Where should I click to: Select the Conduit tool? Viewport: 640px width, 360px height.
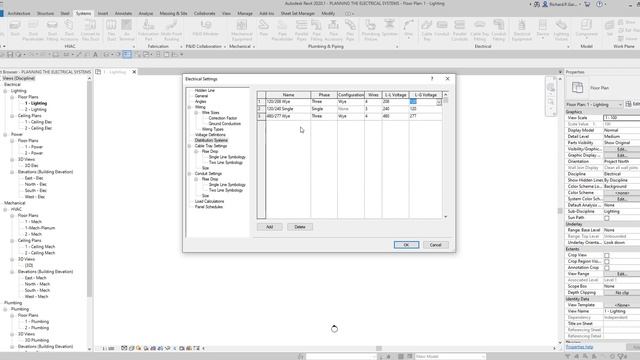[442, 29]
